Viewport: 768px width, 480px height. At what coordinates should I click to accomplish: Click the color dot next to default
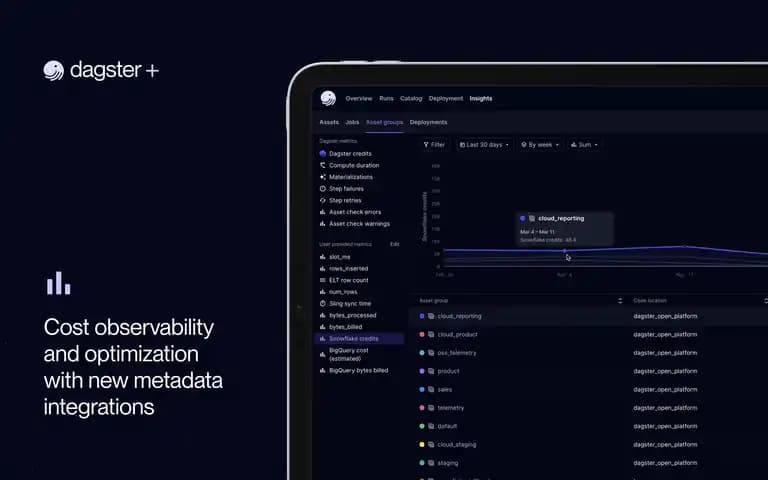point(422,426)
